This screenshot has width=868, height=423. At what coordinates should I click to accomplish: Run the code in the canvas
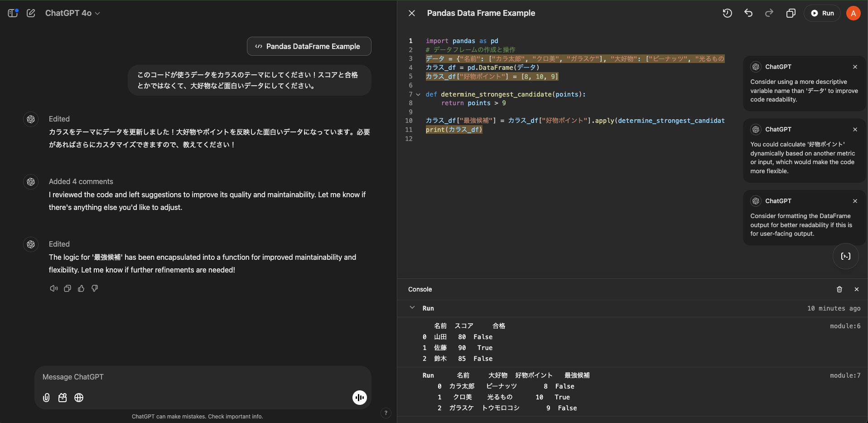click(823, 13)
